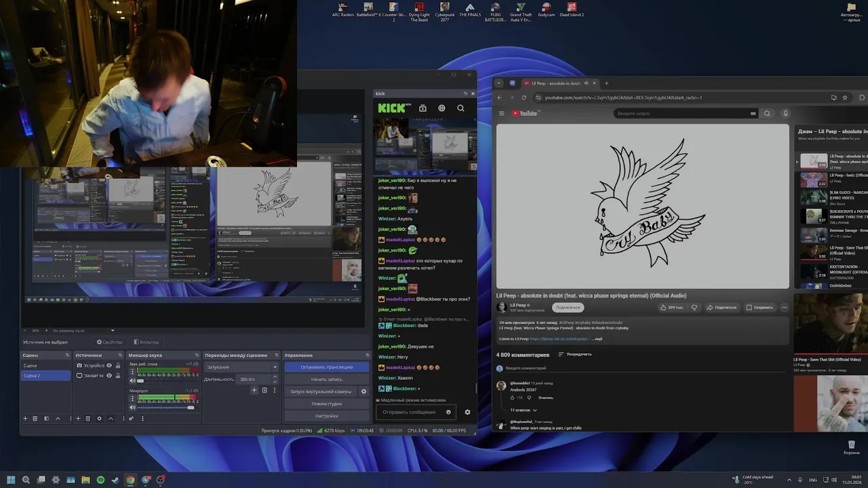Open new Chrome tab
868x488 pixels.
(606, 83)
